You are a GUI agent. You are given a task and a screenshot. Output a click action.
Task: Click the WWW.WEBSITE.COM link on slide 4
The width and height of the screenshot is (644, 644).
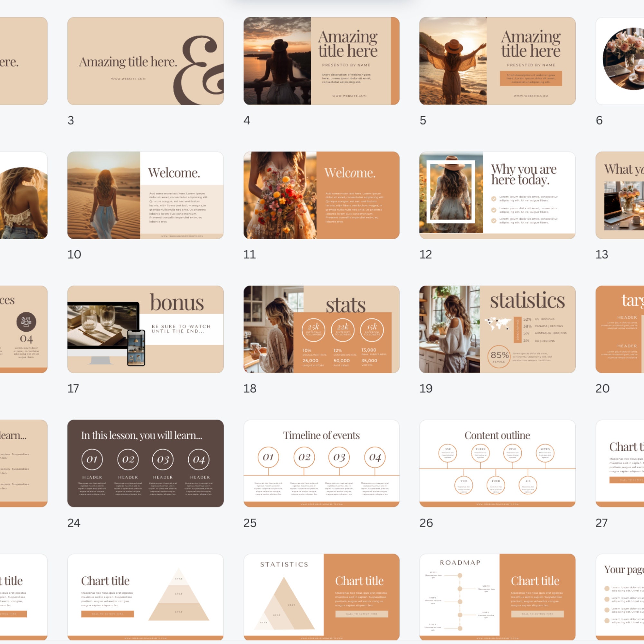coord(349,96)
